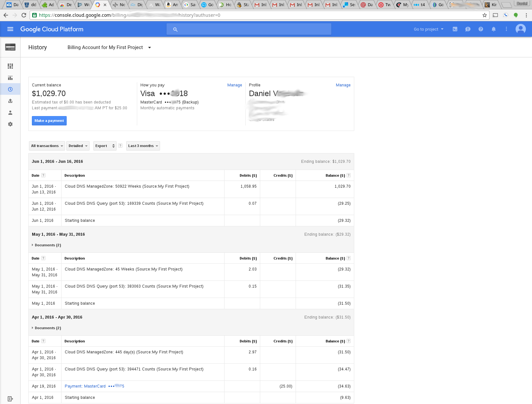This screenshot has width=532, height=404.
Task: Click the (25.00) credit amount
Action: point(286,386)
